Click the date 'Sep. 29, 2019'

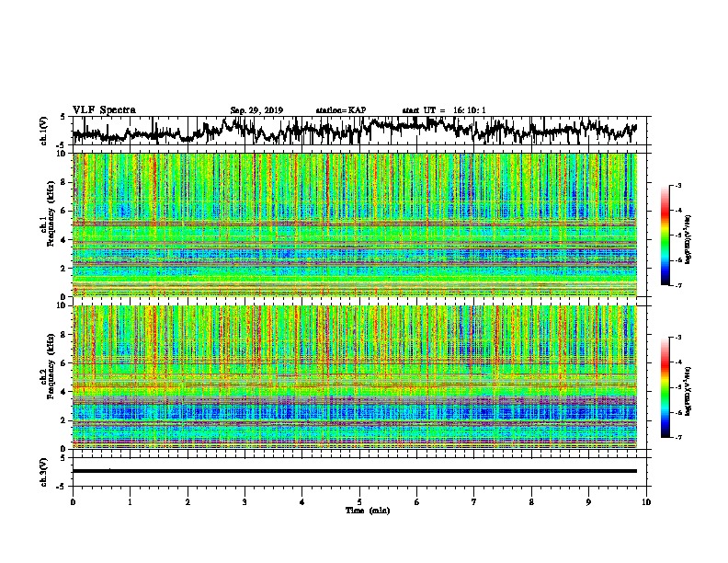[256, 110]
